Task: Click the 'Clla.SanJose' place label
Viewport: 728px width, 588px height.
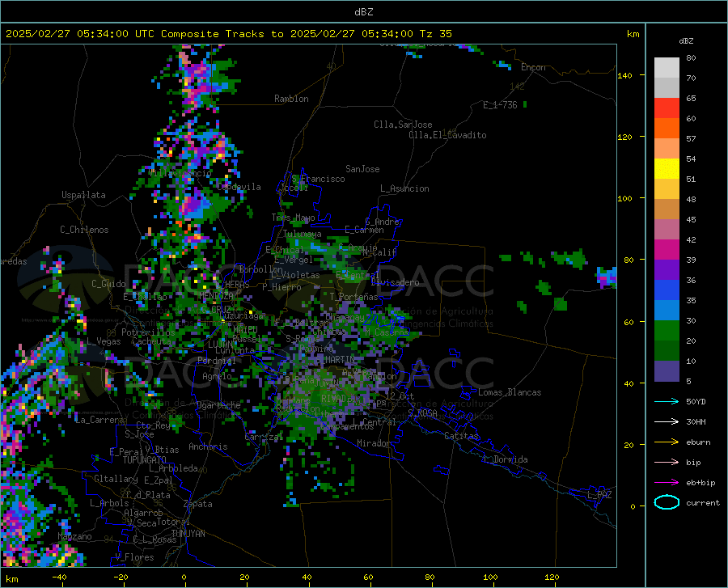Action: point(403,125)
